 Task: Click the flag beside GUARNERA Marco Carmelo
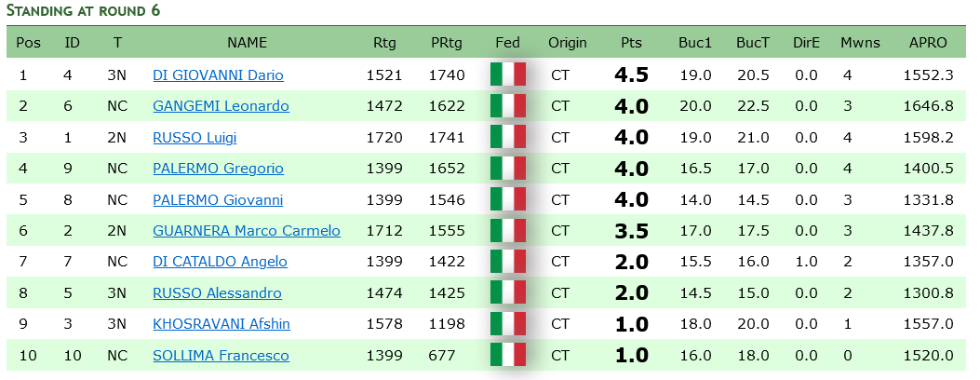508,231
